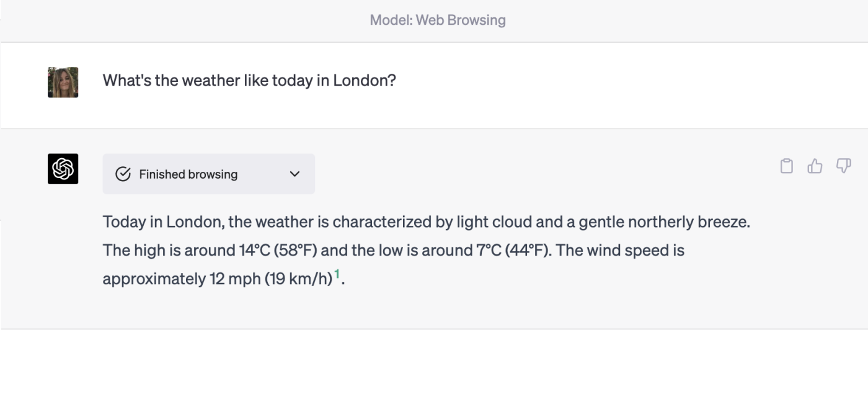Click the '14°C (58°F)' high temperature text
This screenshot has height=415, width=868.
(278, 250)
